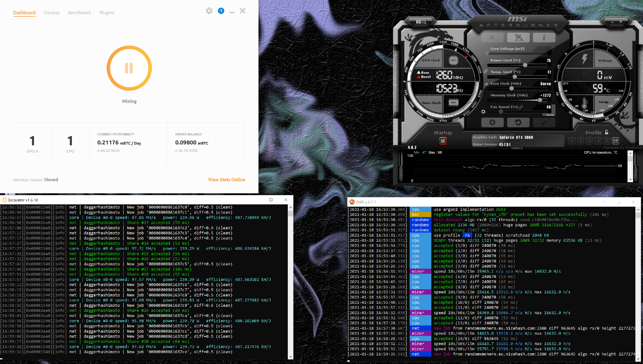Viewport: 643px width, 364px height.
Task: Load Afterburner profile 1
Action: [572, 141]
